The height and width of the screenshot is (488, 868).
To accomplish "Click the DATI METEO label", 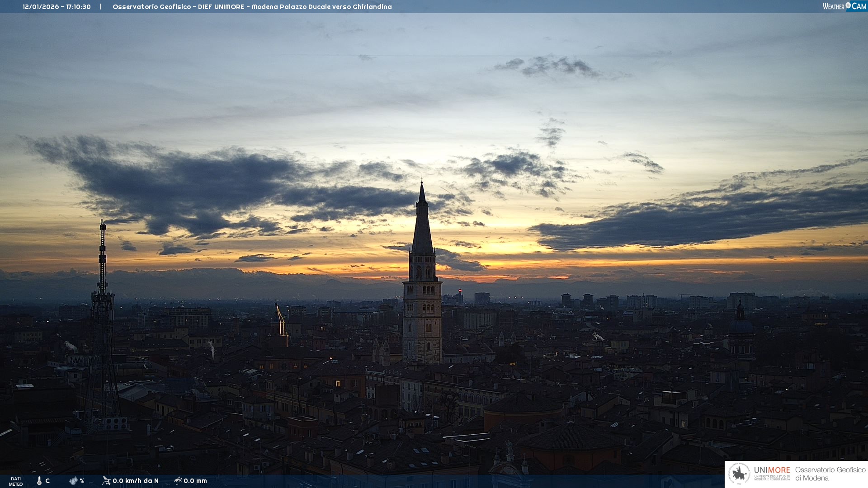I will coord(16,481).
